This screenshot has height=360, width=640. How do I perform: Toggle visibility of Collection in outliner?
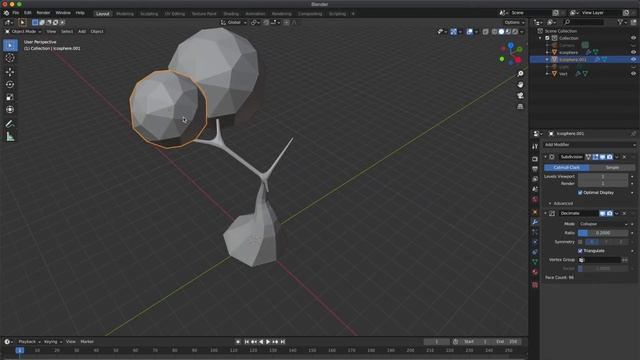(633, 38)
